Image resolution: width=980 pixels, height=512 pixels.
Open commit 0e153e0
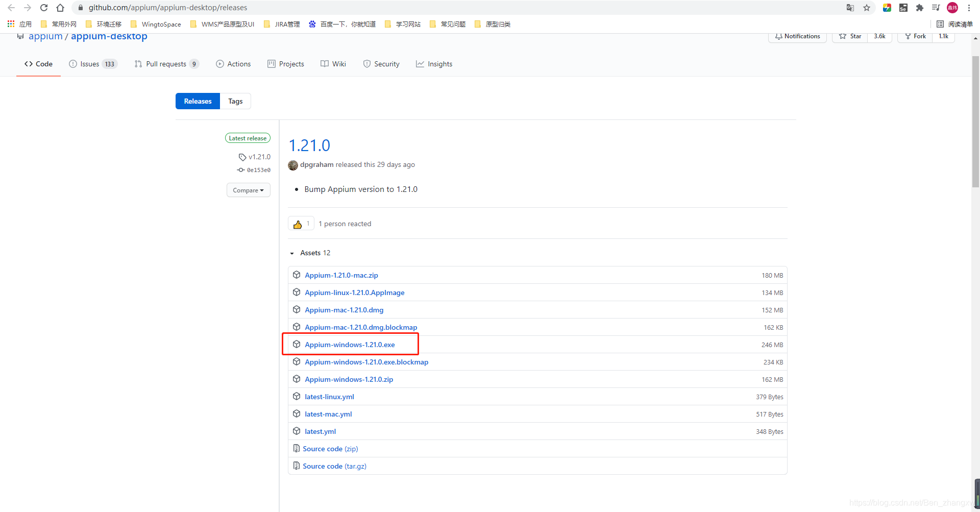tap(258, 170)
